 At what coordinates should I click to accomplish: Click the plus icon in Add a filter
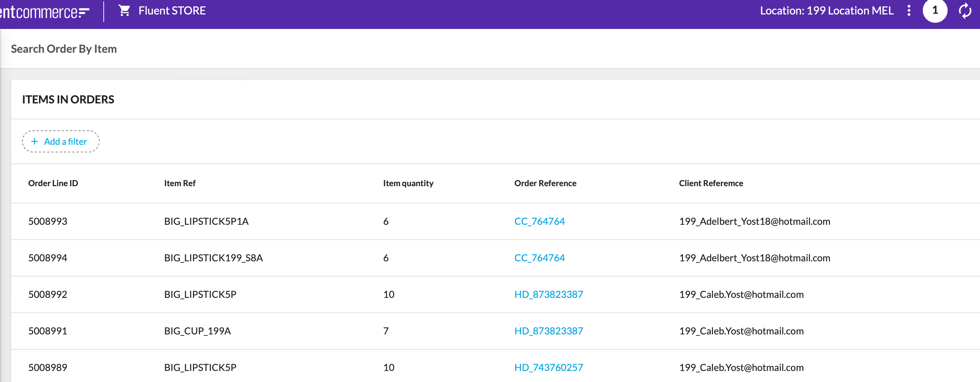(34, 142)
